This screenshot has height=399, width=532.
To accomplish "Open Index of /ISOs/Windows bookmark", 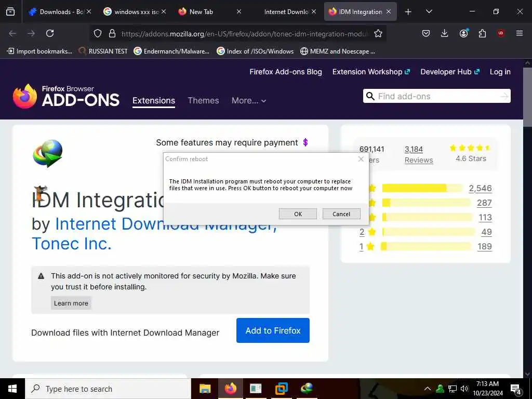I will [255, 51].
